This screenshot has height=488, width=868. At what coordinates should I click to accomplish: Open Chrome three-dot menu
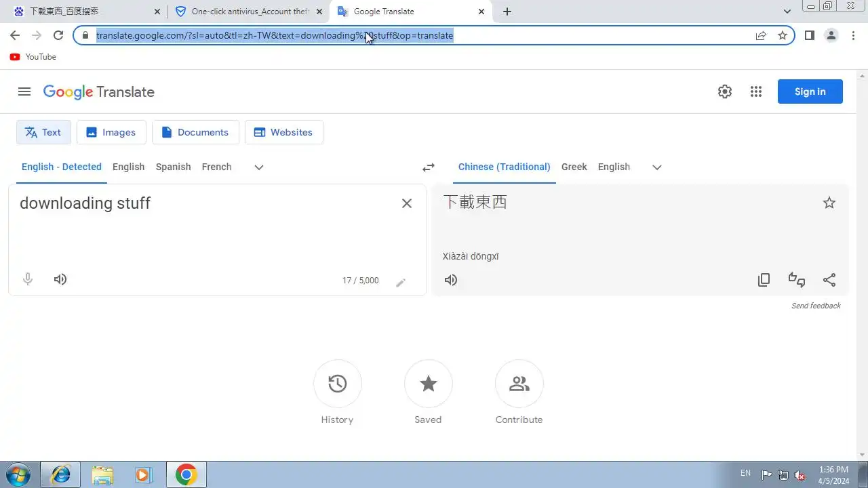click(x=853, y=35)
